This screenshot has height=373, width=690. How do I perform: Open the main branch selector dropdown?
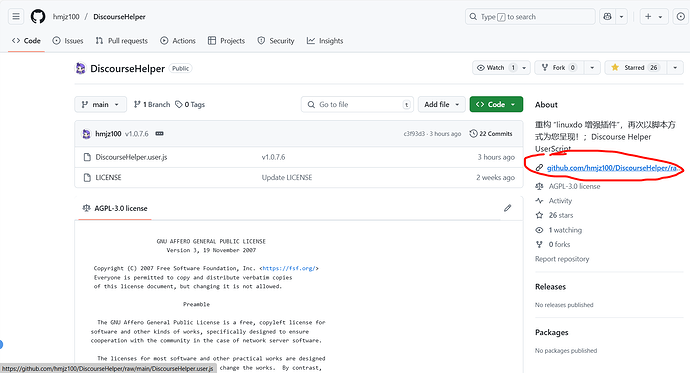point(100,104)
